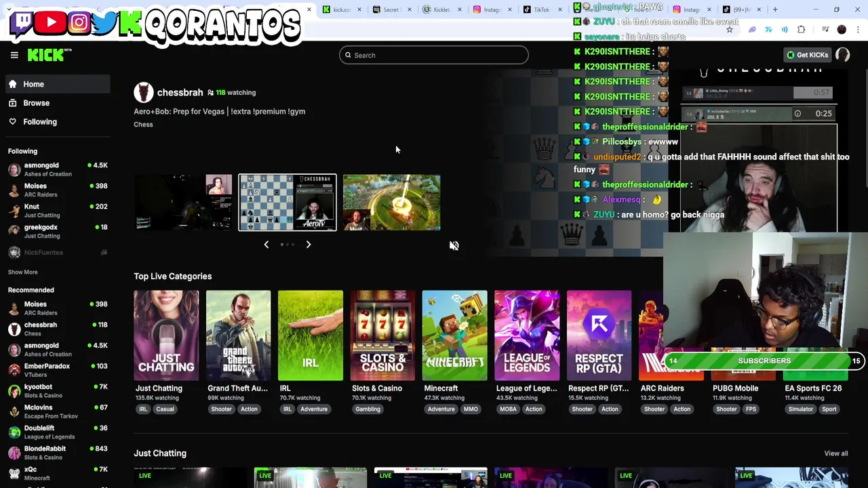868x488 pixels.
Task: Click the Gambling tag under Slots & Casino
Action: pos(368,409)
